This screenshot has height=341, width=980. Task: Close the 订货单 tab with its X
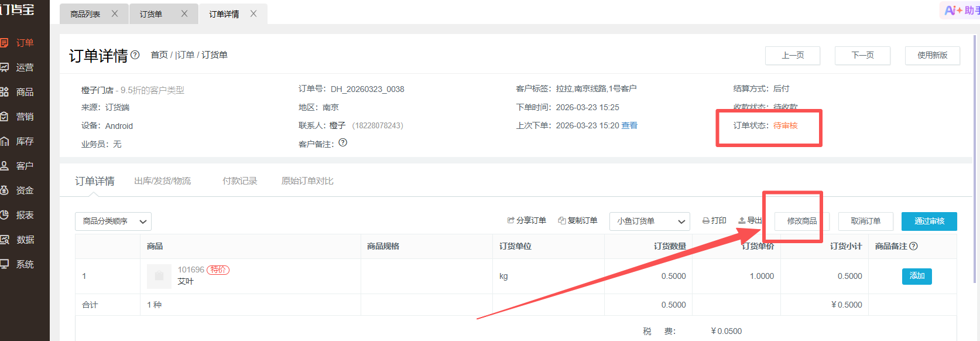(184, 13)
